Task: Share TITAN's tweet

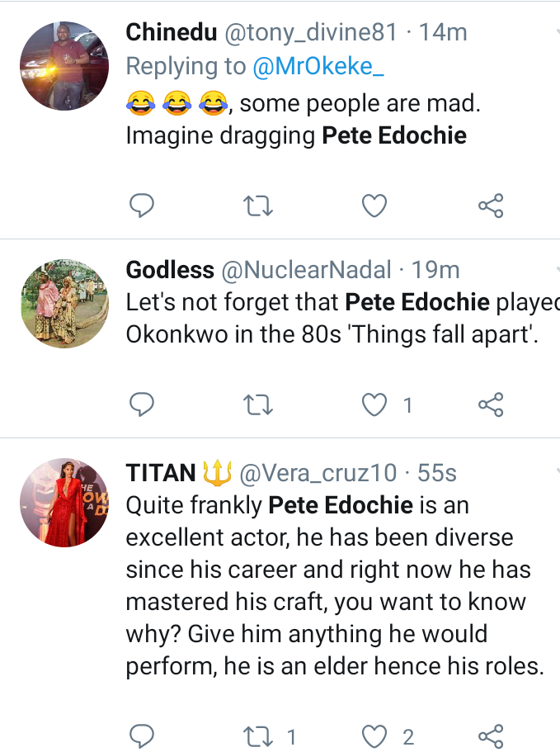Action: pos(491,735)
